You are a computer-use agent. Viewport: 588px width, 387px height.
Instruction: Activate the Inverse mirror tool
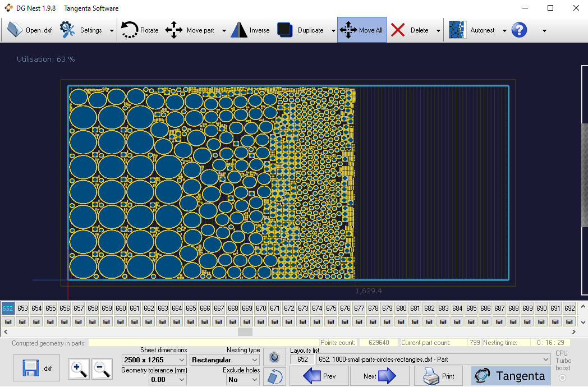pos(250,30)
